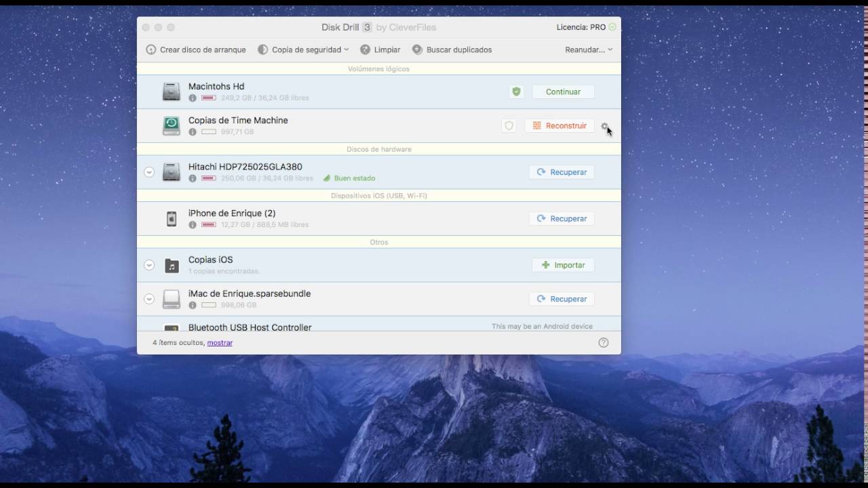Click info icon under iPhone de Enrique (2)
Screen dimensions: 868x488
pyautogui.click(x=193, y=224)
